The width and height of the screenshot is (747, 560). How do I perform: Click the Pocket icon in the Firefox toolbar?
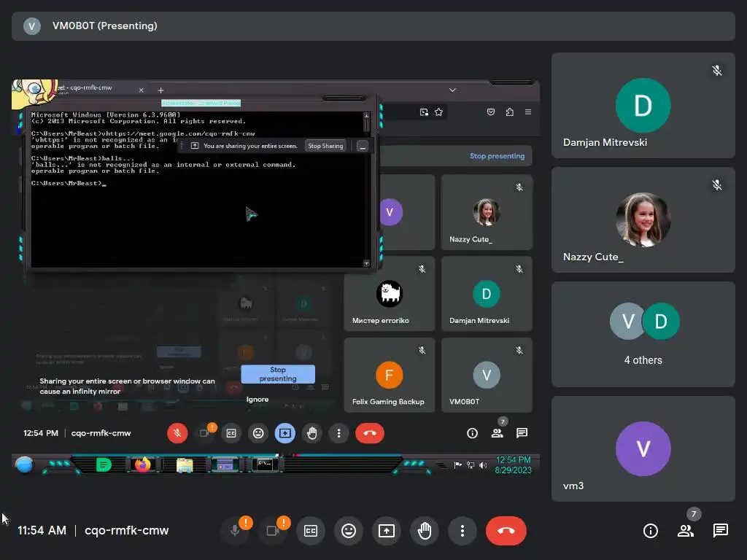491,112
